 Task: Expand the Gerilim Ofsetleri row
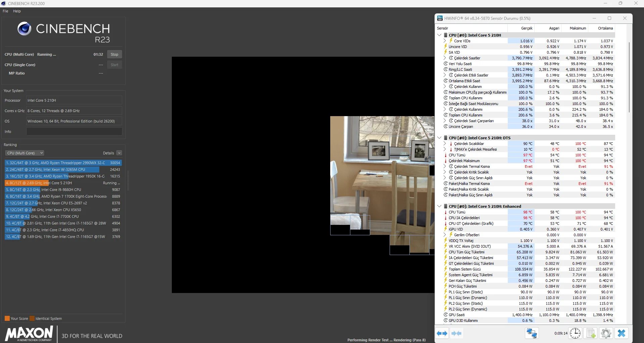tap(445, 235)
